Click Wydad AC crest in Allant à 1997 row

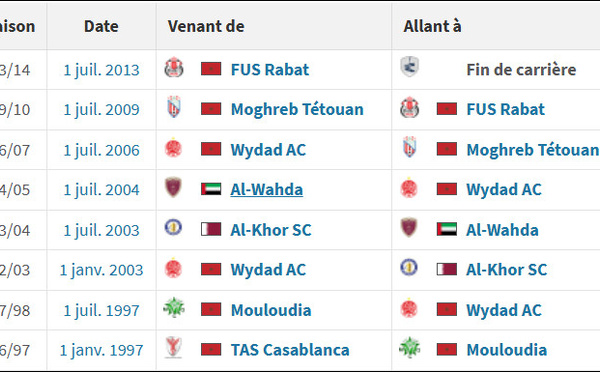point(409,308)
